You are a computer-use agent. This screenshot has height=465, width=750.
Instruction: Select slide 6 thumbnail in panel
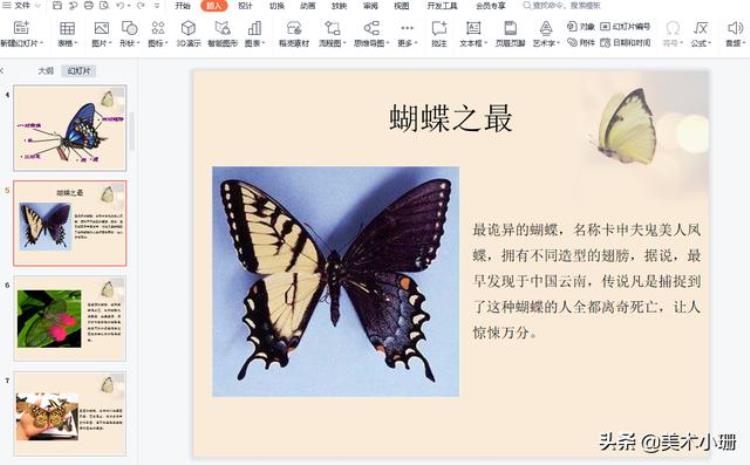[70, 318]
